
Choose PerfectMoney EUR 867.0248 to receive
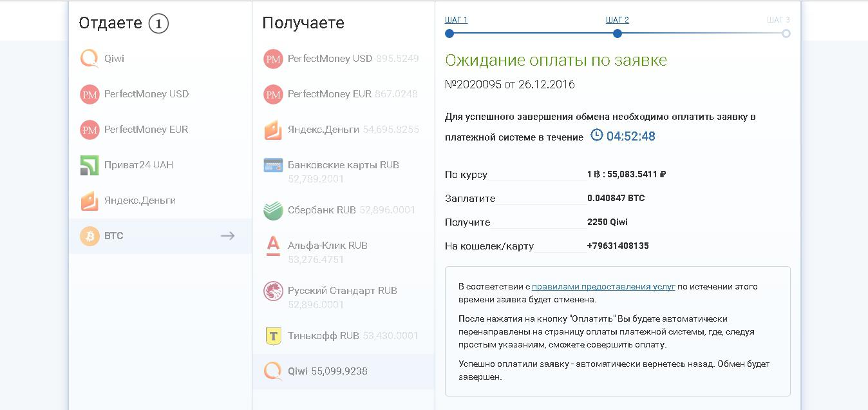point(343,94)
